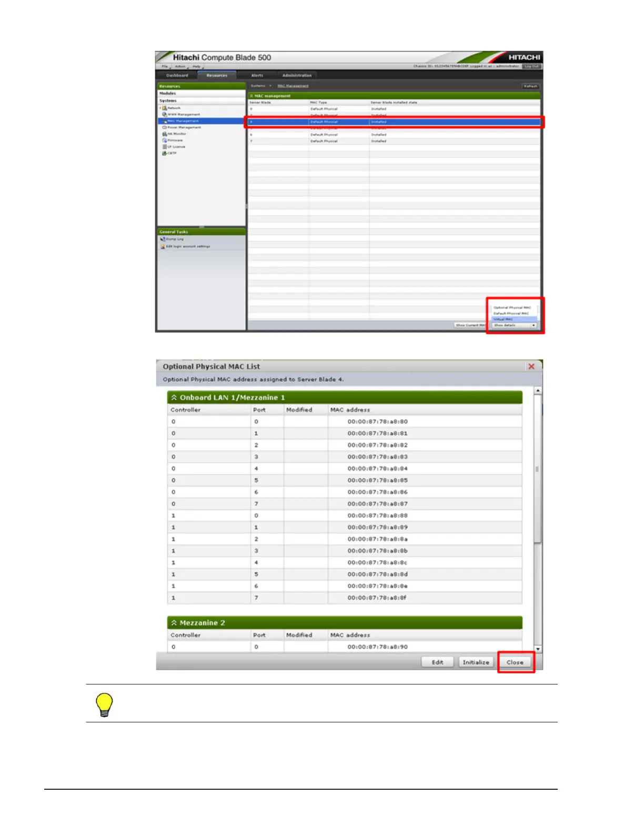644x834 pixels.
Task: Open the Systems section in Resources
Action: 201,101
